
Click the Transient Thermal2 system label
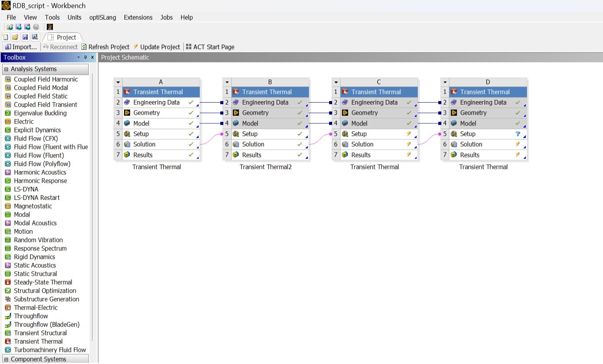[266, 167]
